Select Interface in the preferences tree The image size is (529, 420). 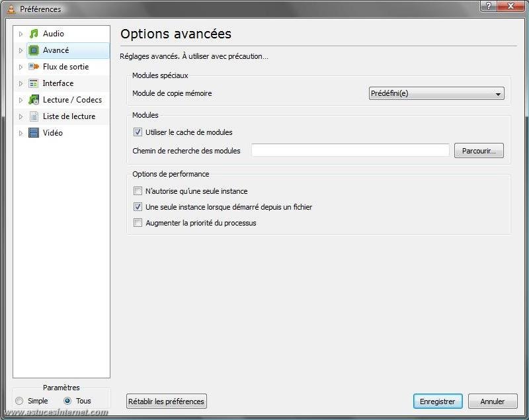(x=58, y=83)
